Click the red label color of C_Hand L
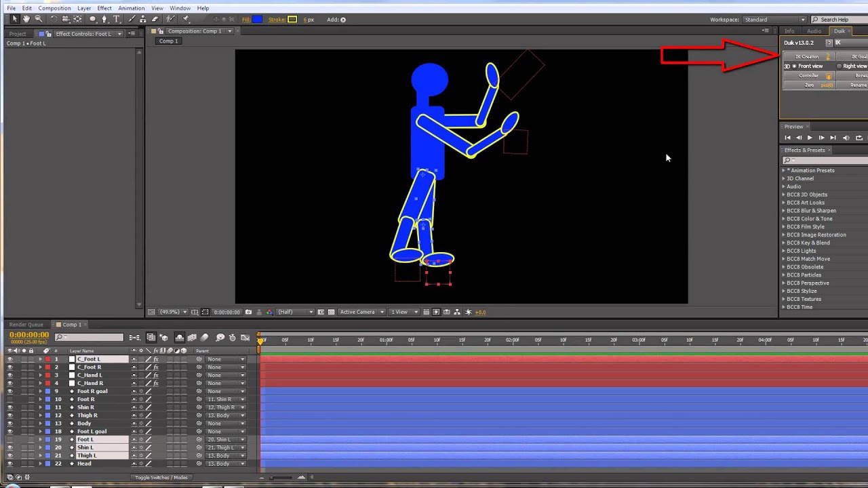This screenshot has height=488, width=868. (47, 375)
